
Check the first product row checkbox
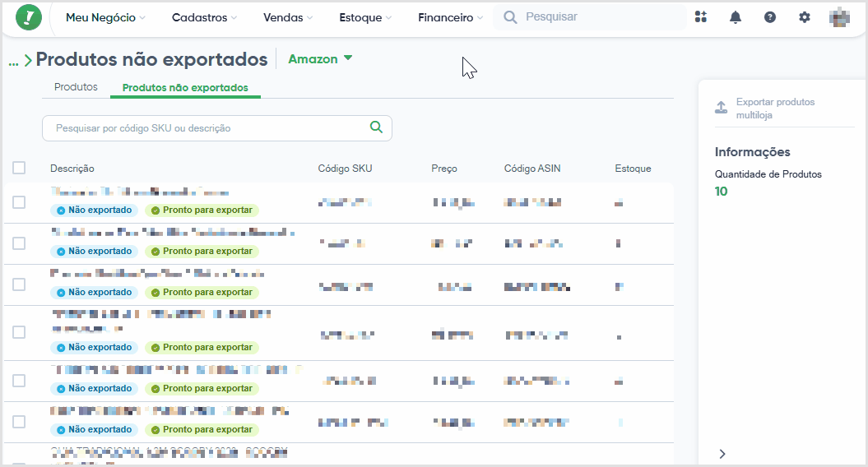pyautogui.click(x=19, y=202)
